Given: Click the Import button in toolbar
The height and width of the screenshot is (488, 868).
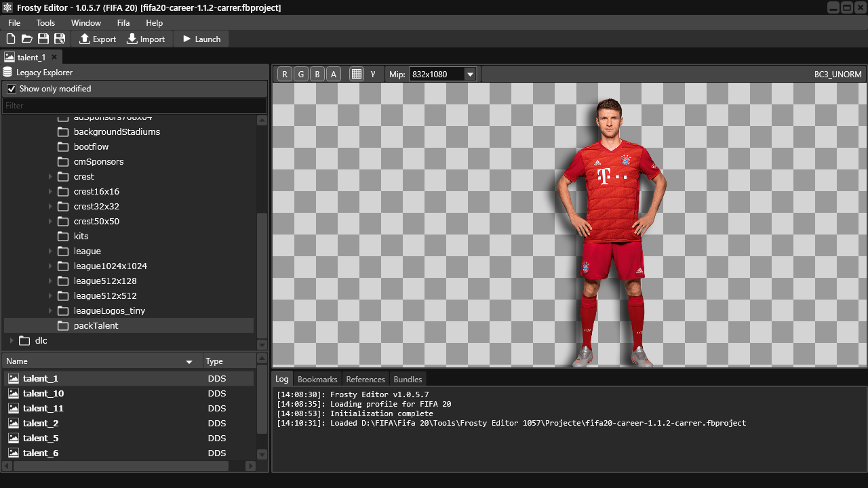Looking at the screenshot, I should coord(146,39).
